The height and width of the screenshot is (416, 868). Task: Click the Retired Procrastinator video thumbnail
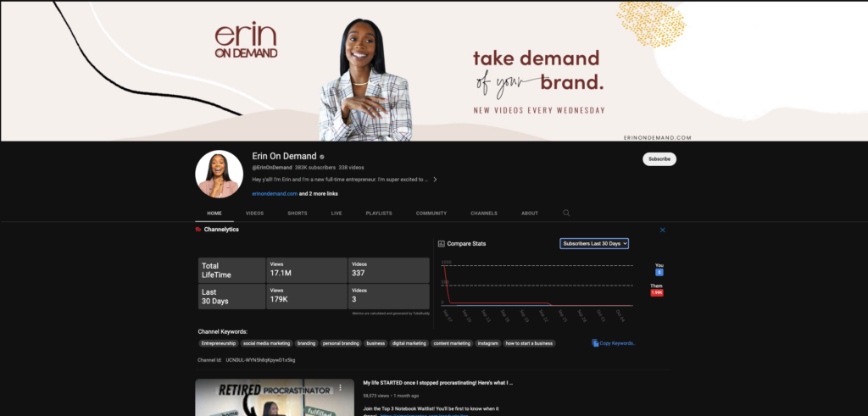pos(275,397)
